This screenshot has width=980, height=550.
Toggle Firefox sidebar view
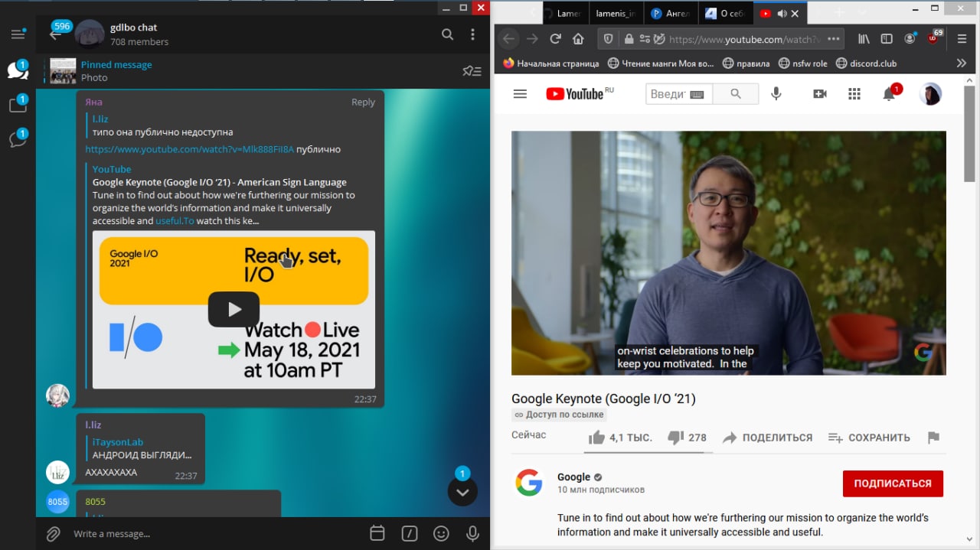click(x=887, y=39)
